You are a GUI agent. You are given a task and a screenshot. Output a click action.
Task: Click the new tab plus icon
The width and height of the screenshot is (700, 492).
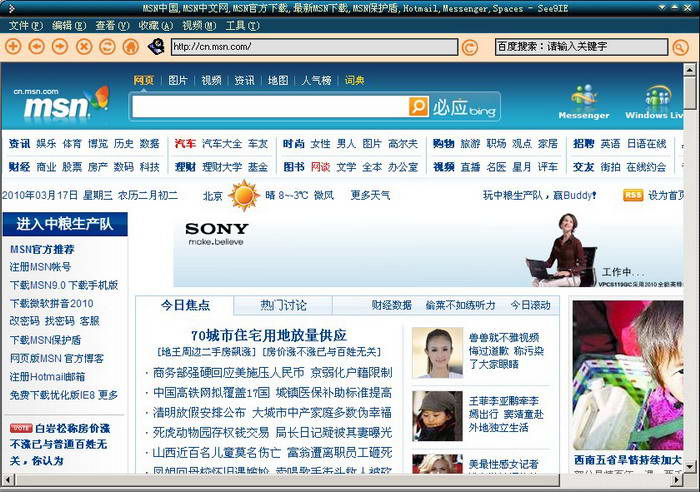tap(13, 46)
